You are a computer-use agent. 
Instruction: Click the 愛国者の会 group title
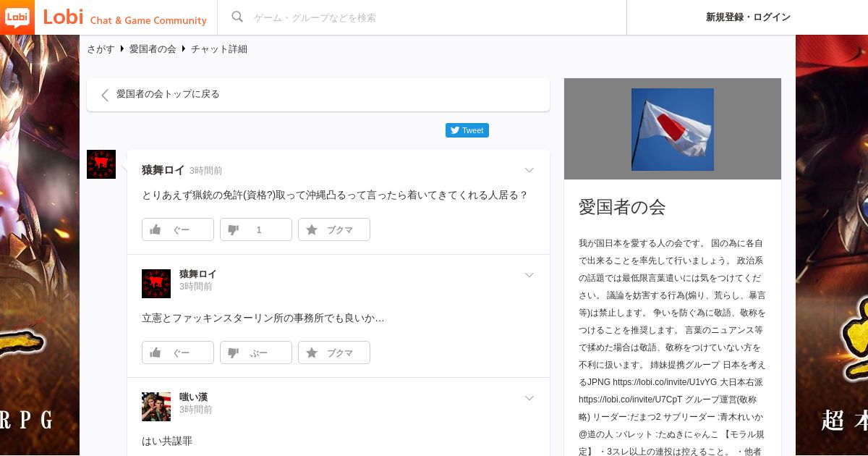click(x=622, y=207)
